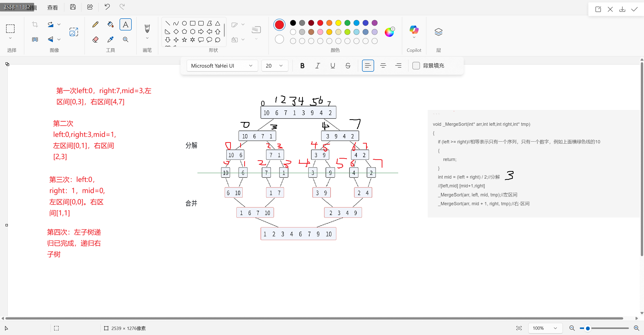644x335 pixels.
Task: Pick the yellow color swatch
Action: (338, 23)
